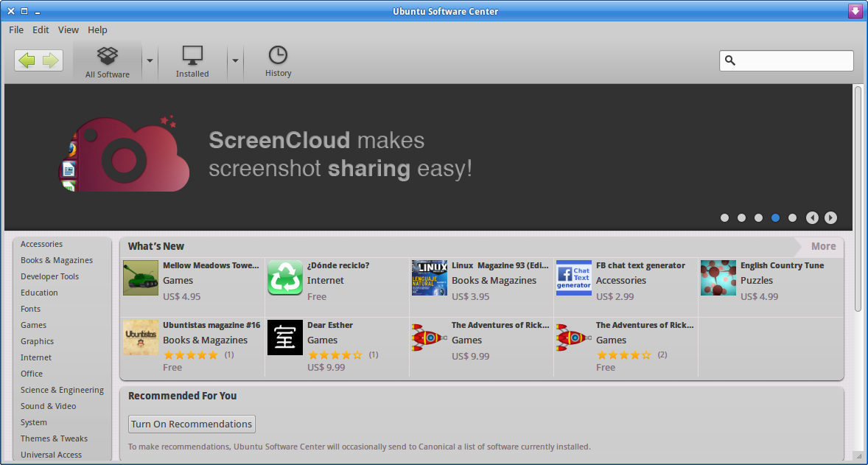Select the Books & Magazines category in sidebar
The image size is (868, 465).
click(x=57, y=260)
